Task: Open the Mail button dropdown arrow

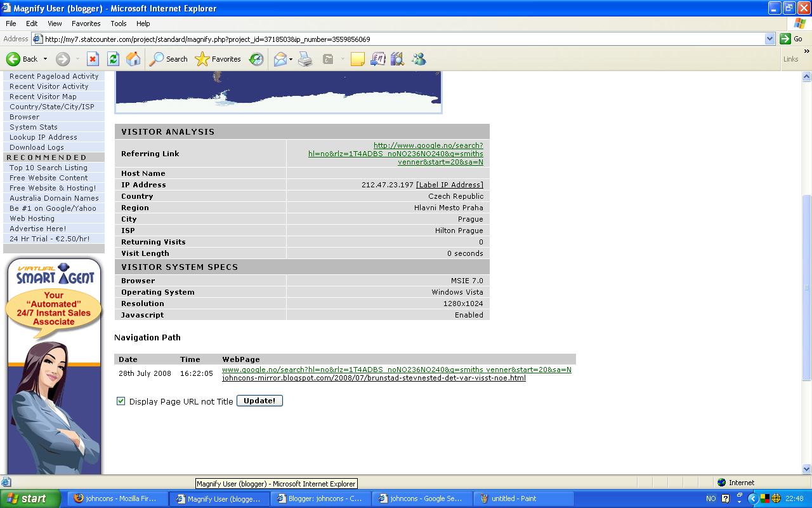Action: tap(291, 59)
